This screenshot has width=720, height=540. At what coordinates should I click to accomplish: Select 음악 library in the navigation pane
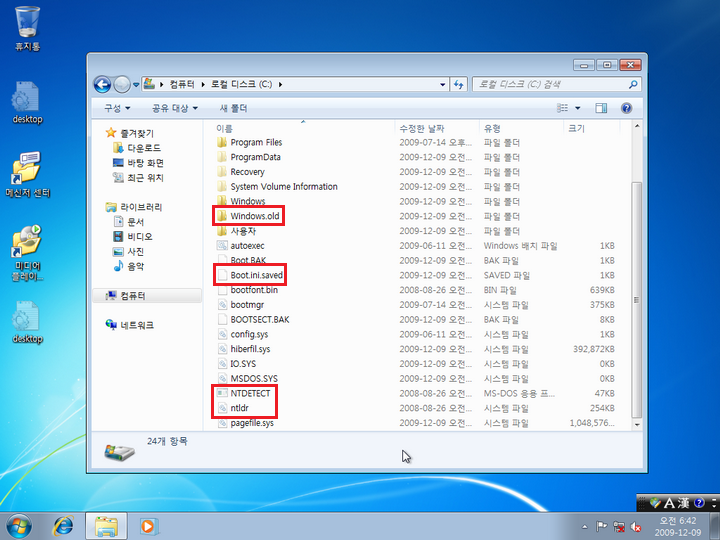(129, 266)
